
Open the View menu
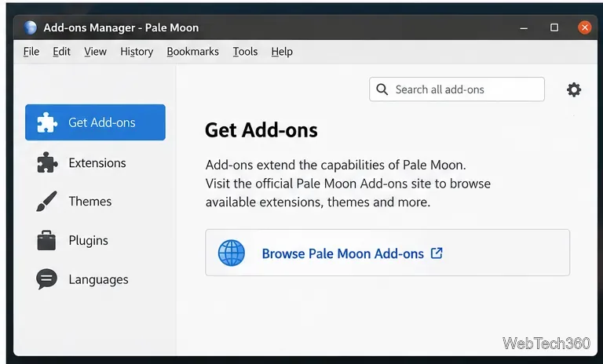95,52
